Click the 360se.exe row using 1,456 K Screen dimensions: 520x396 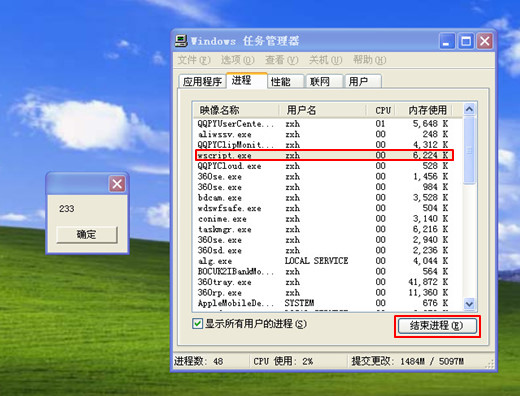pyautogui.click(x=324, y=177)
